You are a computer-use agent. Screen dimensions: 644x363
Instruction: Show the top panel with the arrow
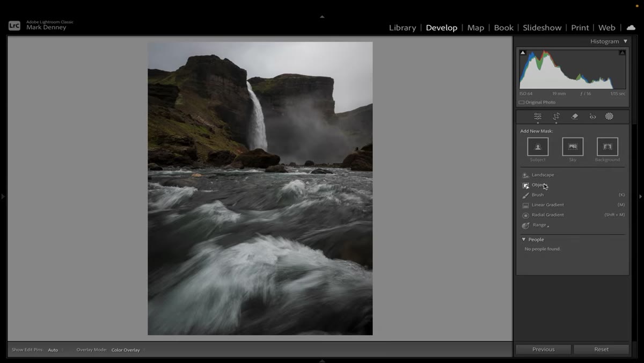pos(322,17)
